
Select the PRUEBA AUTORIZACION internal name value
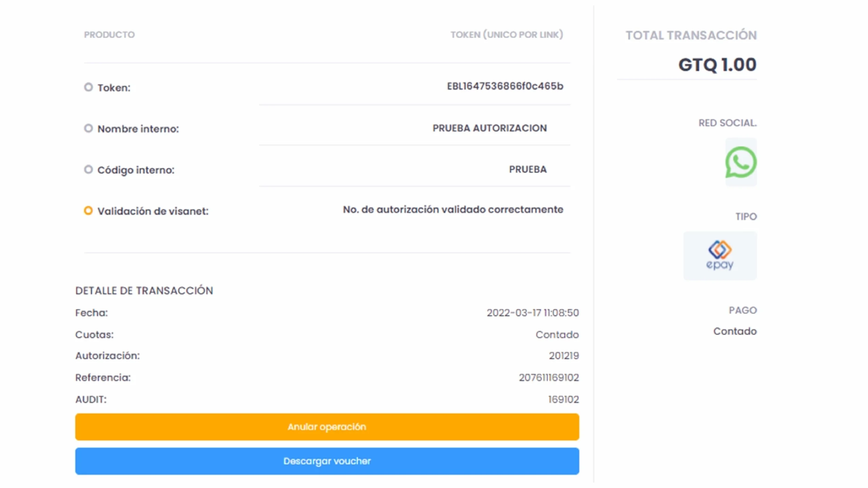pyautogui.click(x=490, y=128)
